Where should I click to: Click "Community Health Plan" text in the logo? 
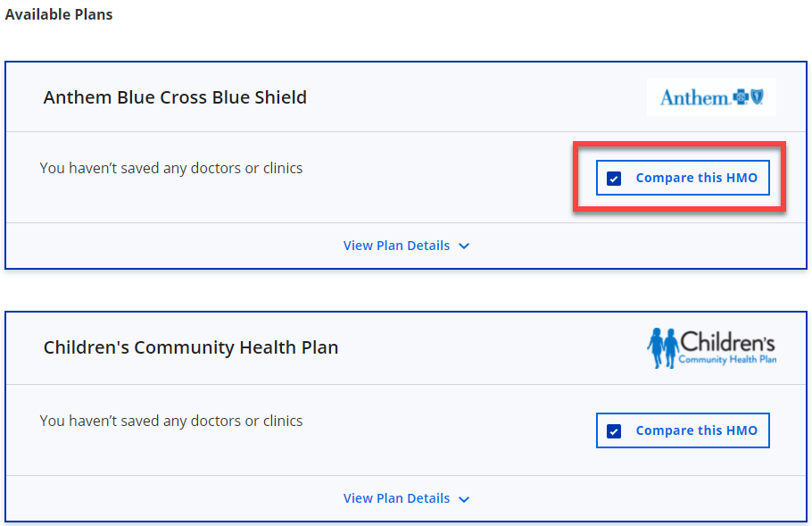(727, 359)
